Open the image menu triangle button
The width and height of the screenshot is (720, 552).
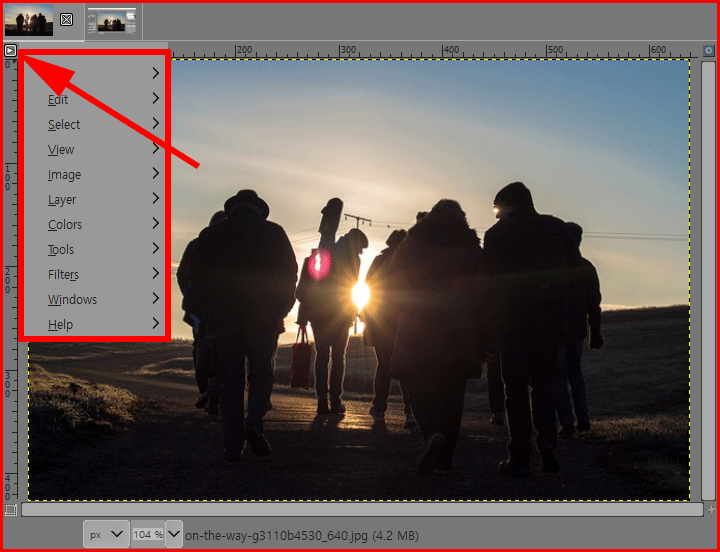click(11, 51)
